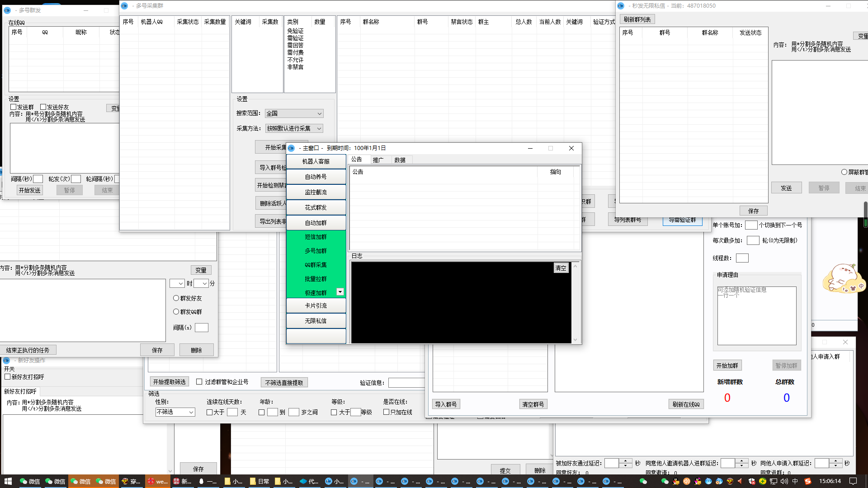Image resolution: width=868 pixels, height=488 pixels.
Task: Click the red muted speaker tray icon
Action: (740, 481)
